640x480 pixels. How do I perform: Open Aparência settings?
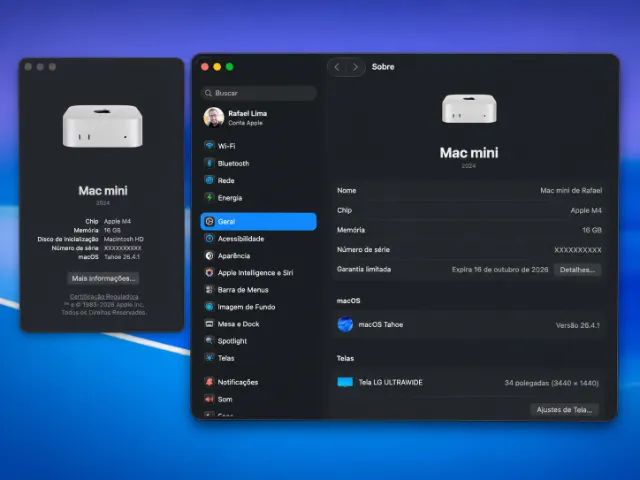259,256
